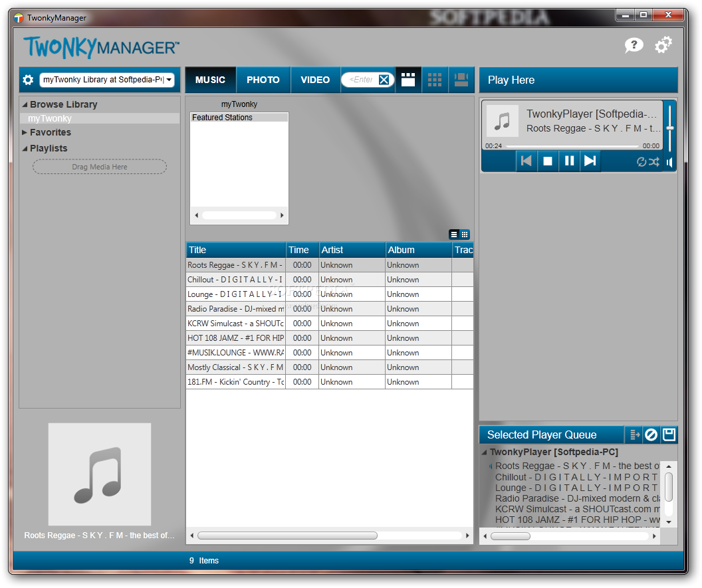Click the Featured Stations list left scroll arrow
This screenshot has height=588, width=702.
click(x=196, y=215)
